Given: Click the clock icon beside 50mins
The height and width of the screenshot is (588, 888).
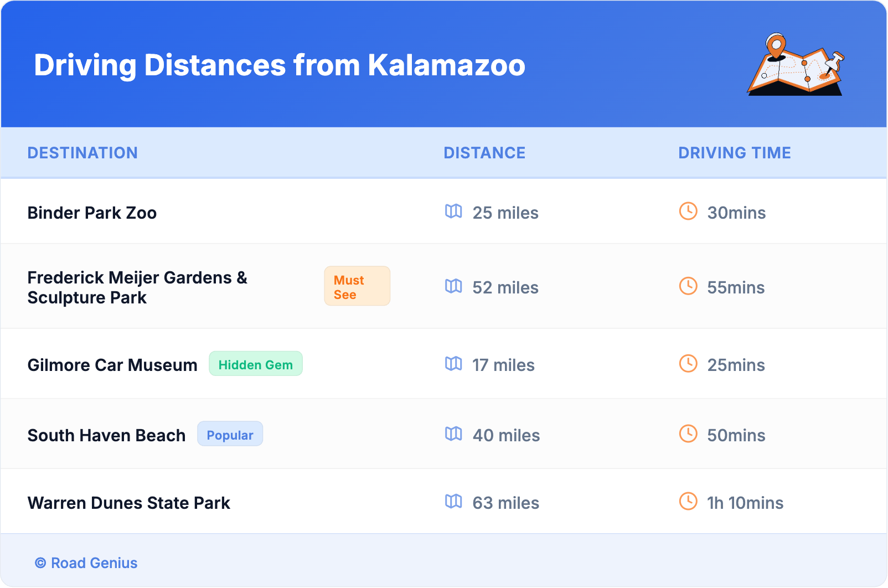Looking at the screenshot, I should coord(688,434).
